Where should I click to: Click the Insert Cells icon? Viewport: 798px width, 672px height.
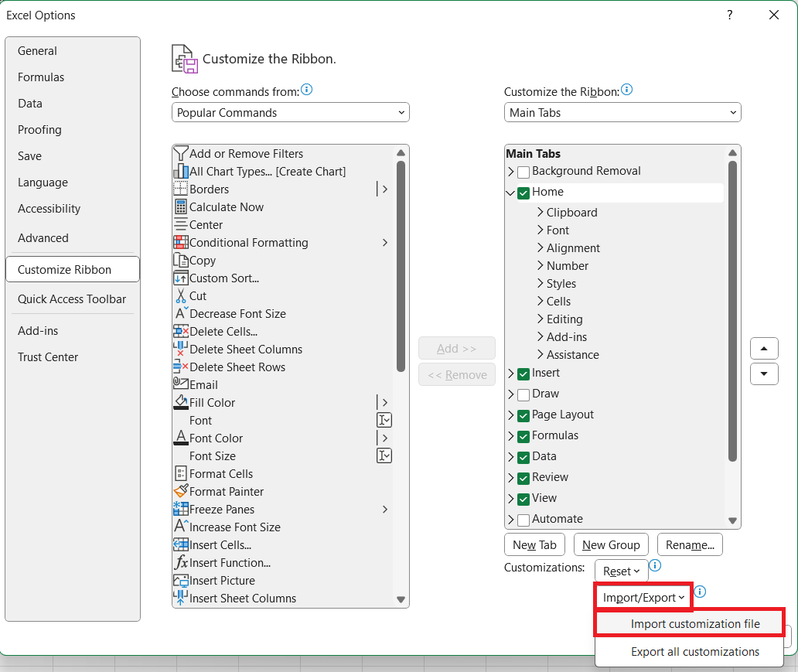181,544
